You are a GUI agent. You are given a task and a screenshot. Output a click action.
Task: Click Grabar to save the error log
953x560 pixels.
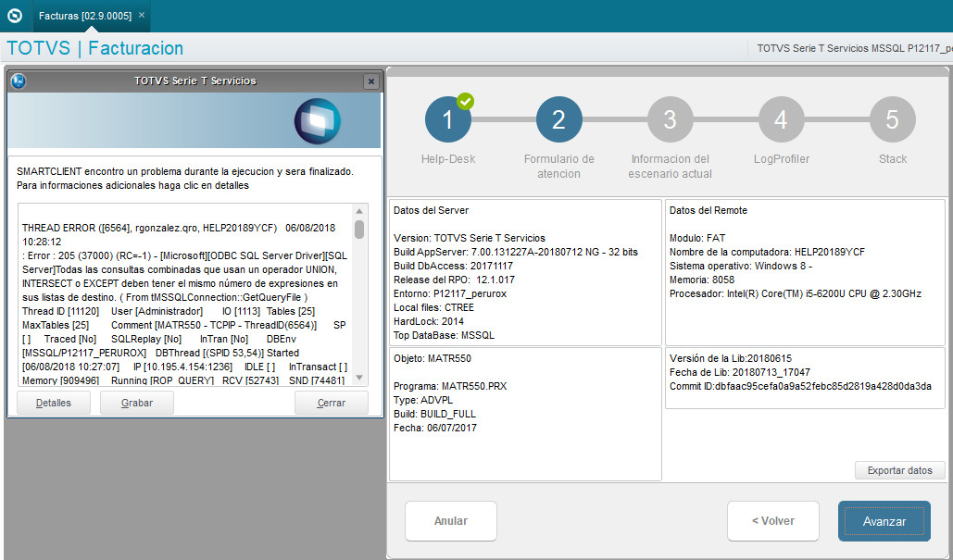137,403
